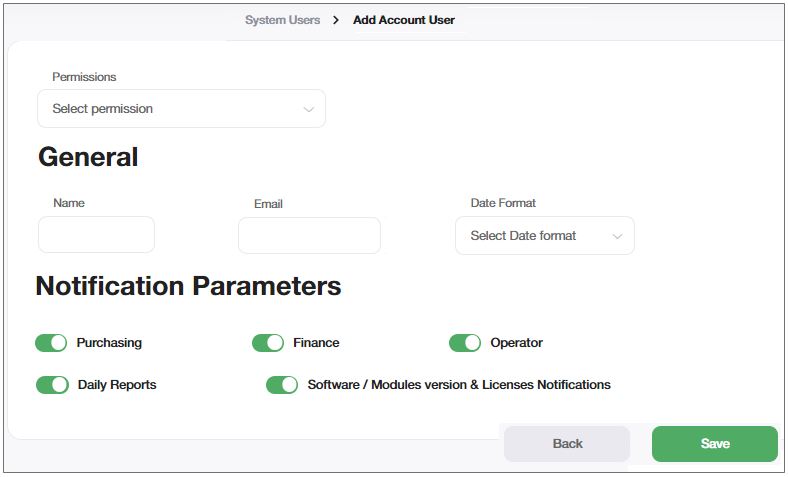Focus the Name input field
Image resolution: width=788 pixels, height=477 pixels.
click(96, 235)
